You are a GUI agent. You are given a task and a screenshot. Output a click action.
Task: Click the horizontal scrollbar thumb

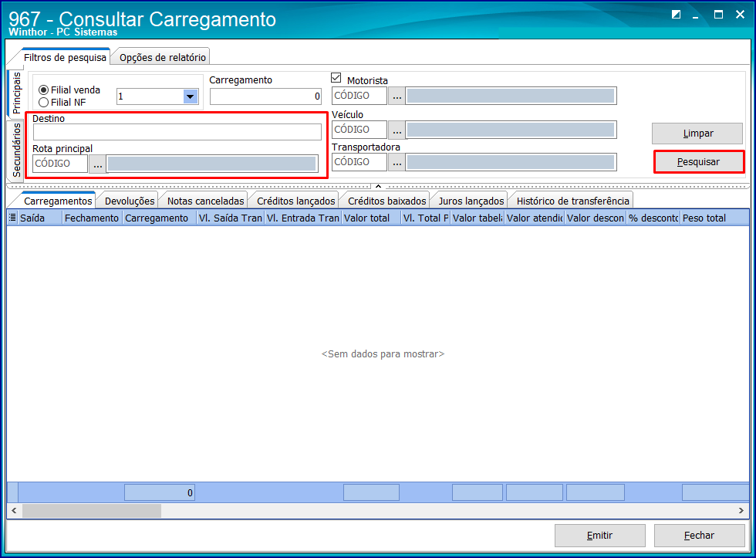point(92,511)
